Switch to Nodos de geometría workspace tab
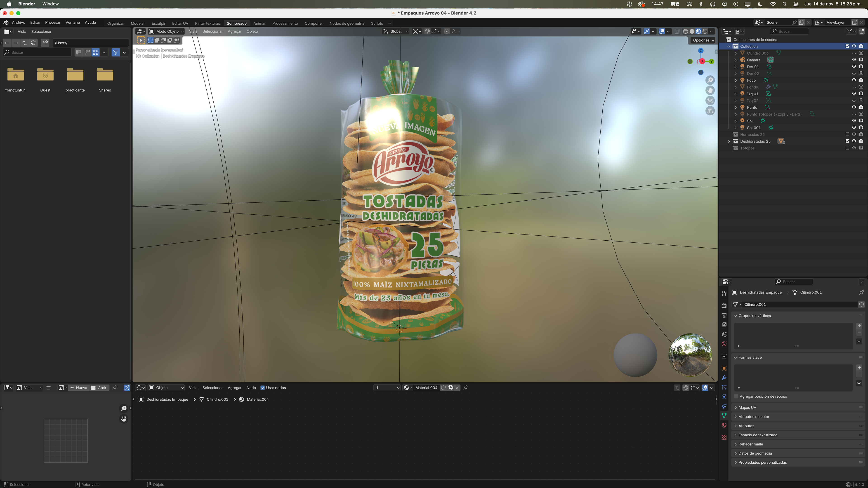 point(347,23)
